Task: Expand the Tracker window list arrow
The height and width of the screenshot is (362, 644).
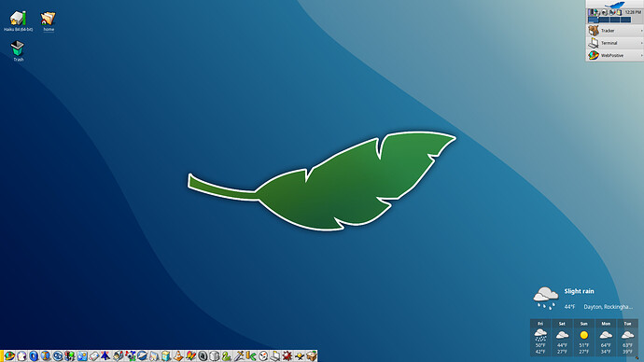Action: [x=641, y=31]
